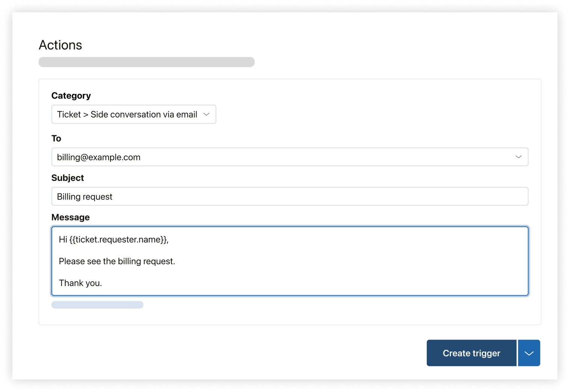Expand the To field chevron arrow

click(519, 157)
